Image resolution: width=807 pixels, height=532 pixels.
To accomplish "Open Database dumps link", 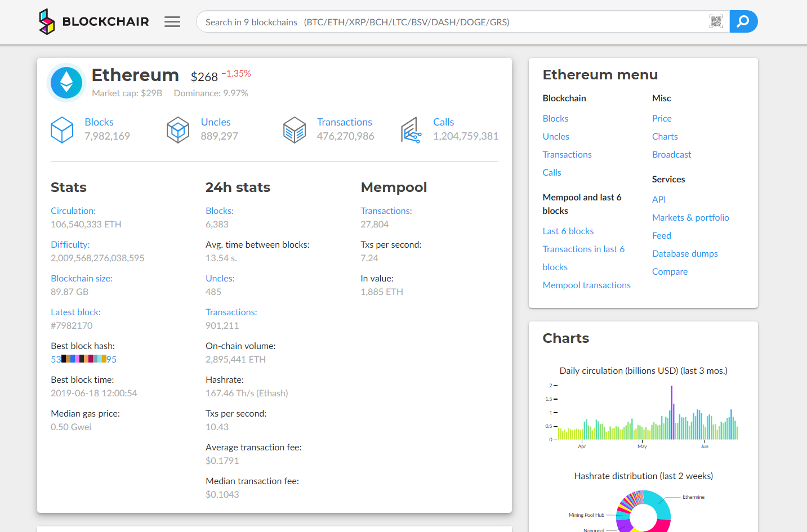I will click(685, 253).
